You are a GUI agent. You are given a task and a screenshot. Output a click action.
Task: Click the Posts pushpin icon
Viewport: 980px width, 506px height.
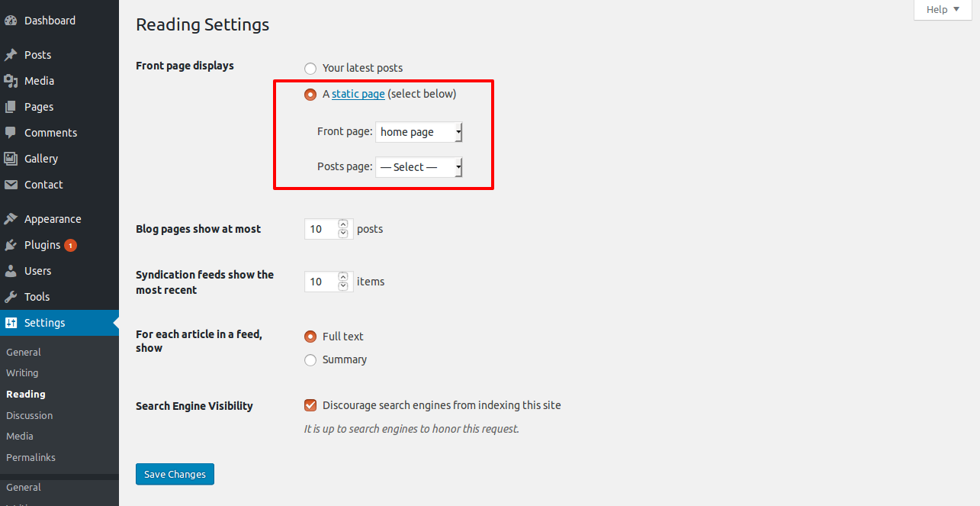tap(11, 55)
